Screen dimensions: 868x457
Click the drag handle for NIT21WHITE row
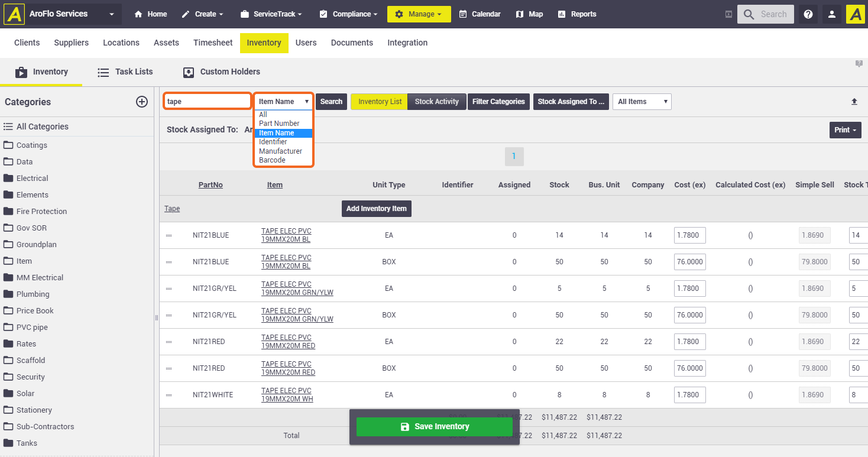(169, 395)
